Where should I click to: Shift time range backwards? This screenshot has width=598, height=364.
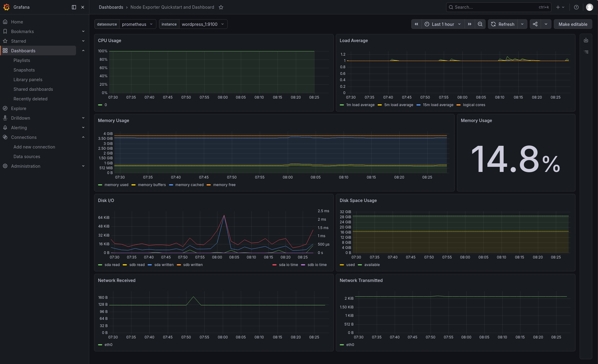point(416,24)
